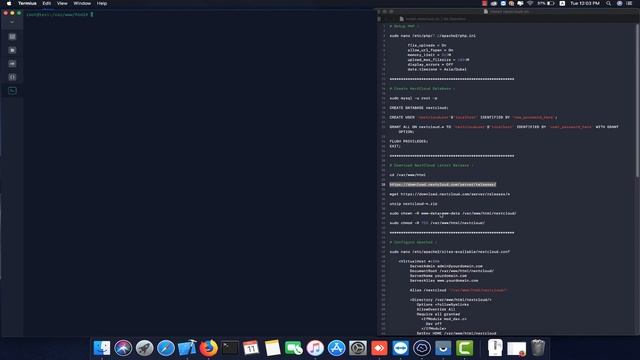Launch TeamViewer from the dock
The height and width of the screenshot is (360, 640).
400,348
